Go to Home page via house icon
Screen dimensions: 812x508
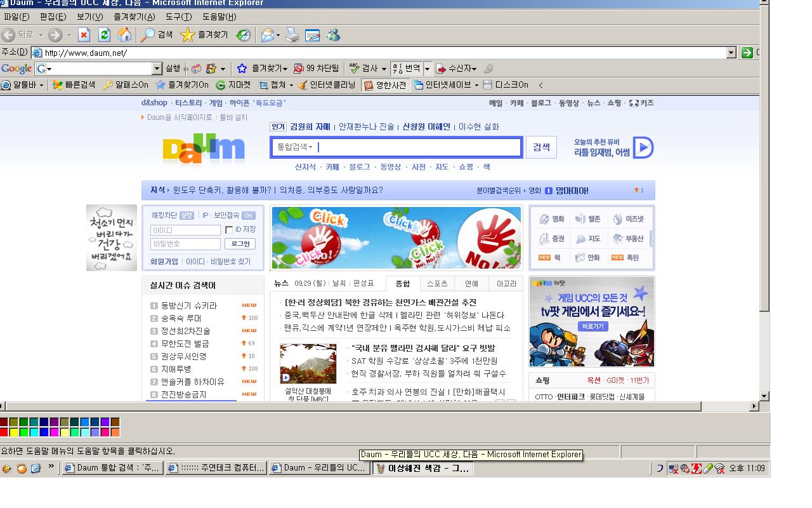[124, 35]
